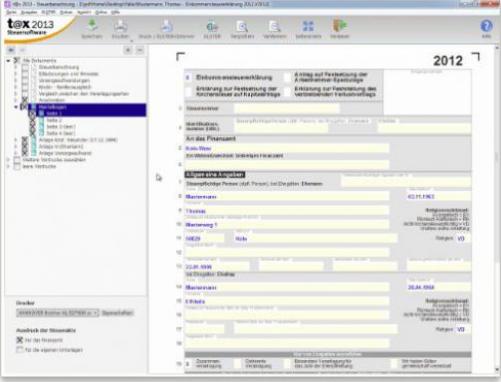The image size is (501, 382).
Task: Click the Verkleinern zoom-out icon
Action: tap(274, 26)
